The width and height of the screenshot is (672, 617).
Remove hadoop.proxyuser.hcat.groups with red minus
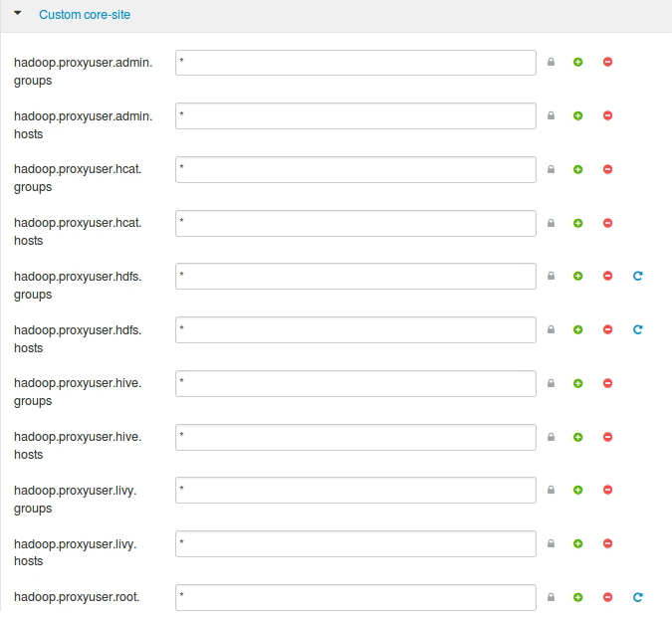tap(607, 169)
